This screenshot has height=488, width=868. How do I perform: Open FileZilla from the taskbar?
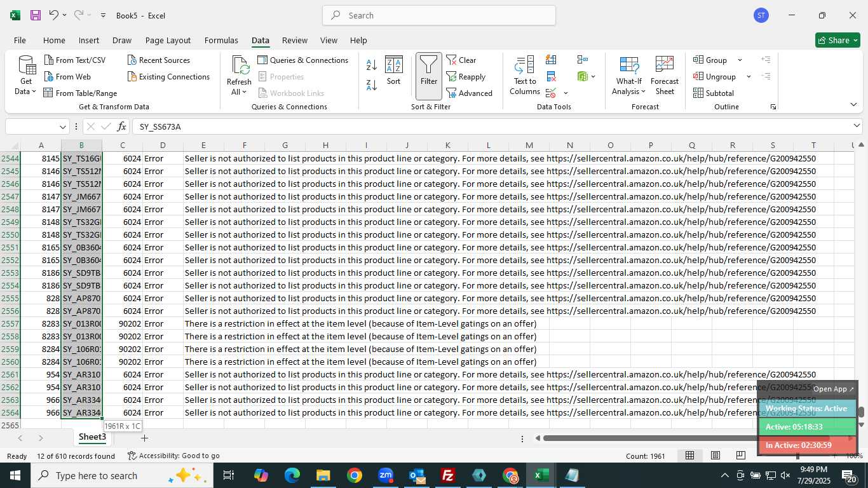pyautogui.click(x=448, y=475)
